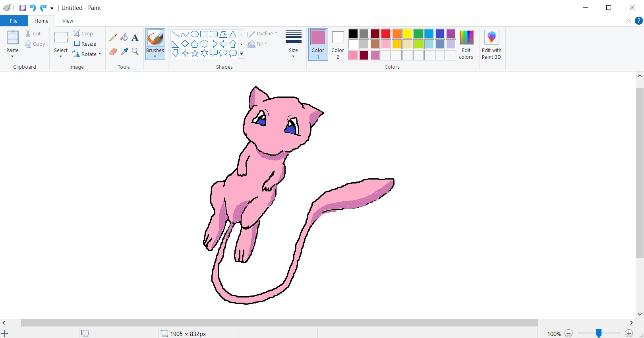Open the shape Outline dropdown
The image size is (644, 338).
pos(263,34)
